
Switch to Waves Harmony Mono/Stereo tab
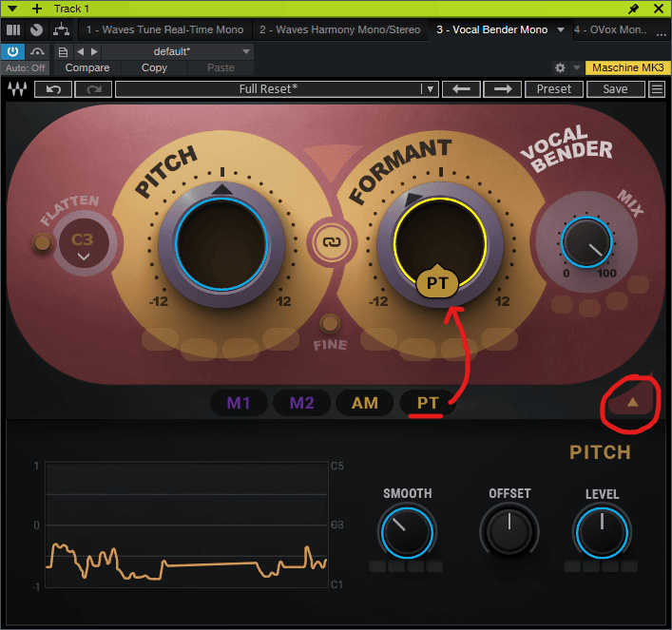(x=340, y=29)
